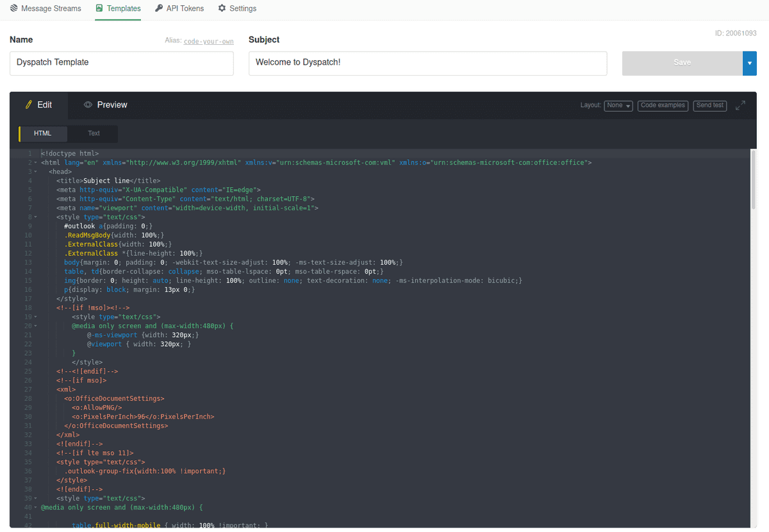Image resolution: width=769 pixels, height=532 pixels.
Task: Click the Subject field label
Action: (264, 40)
